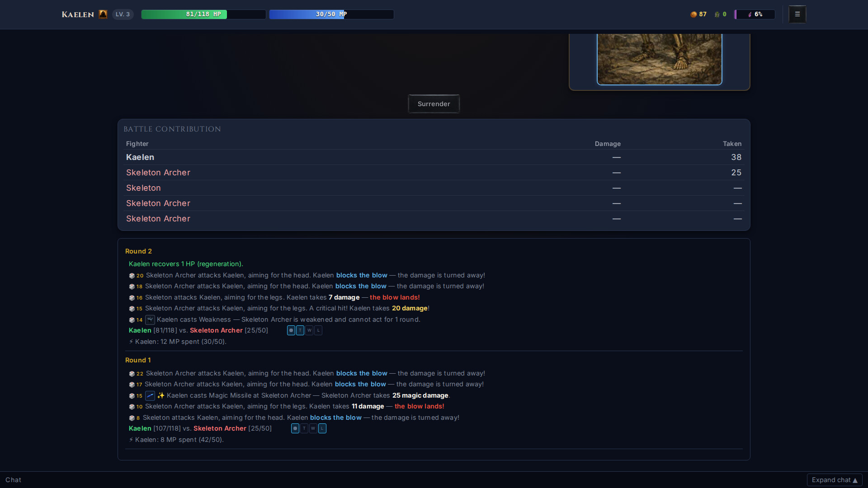The height and width of the screenshot is (488, 868).
Task: Click the copper coin currency icon
Action: (693, 14)
